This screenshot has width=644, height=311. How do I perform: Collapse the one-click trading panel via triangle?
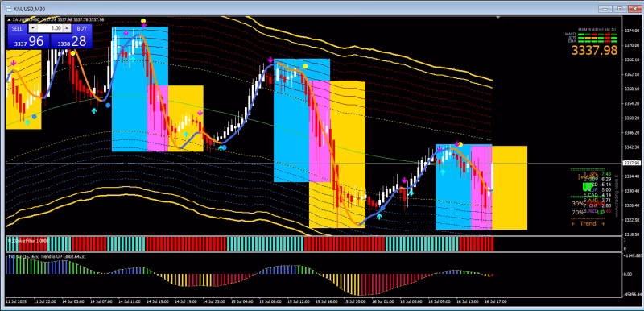pyautogui.click(x=9, y=19)
